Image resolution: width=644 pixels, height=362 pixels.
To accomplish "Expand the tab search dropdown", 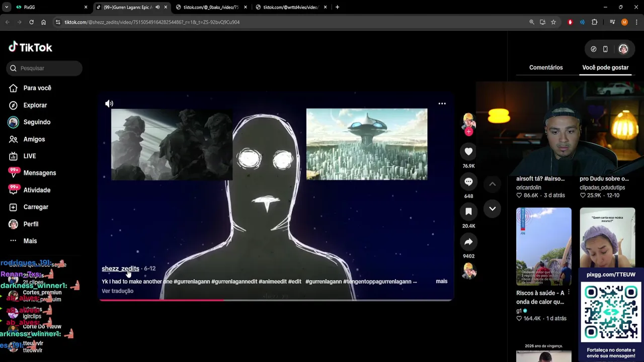I will pos(7,7).
